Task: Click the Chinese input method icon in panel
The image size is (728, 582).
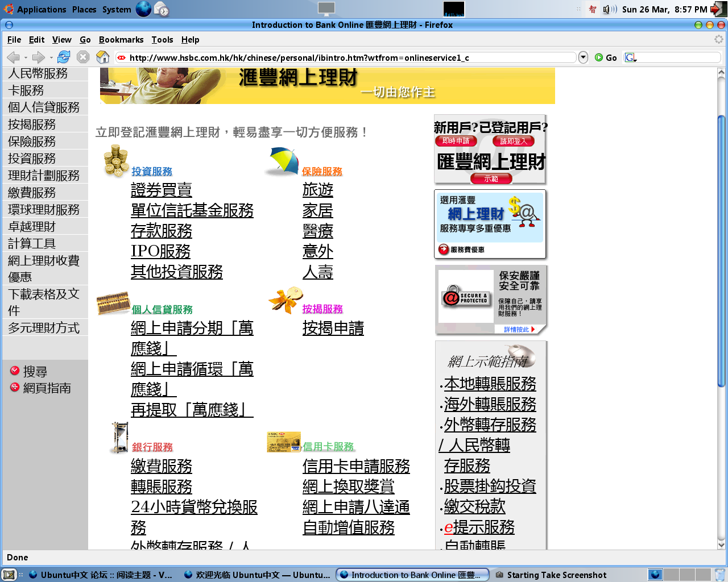Action: [x=593, y=9]
